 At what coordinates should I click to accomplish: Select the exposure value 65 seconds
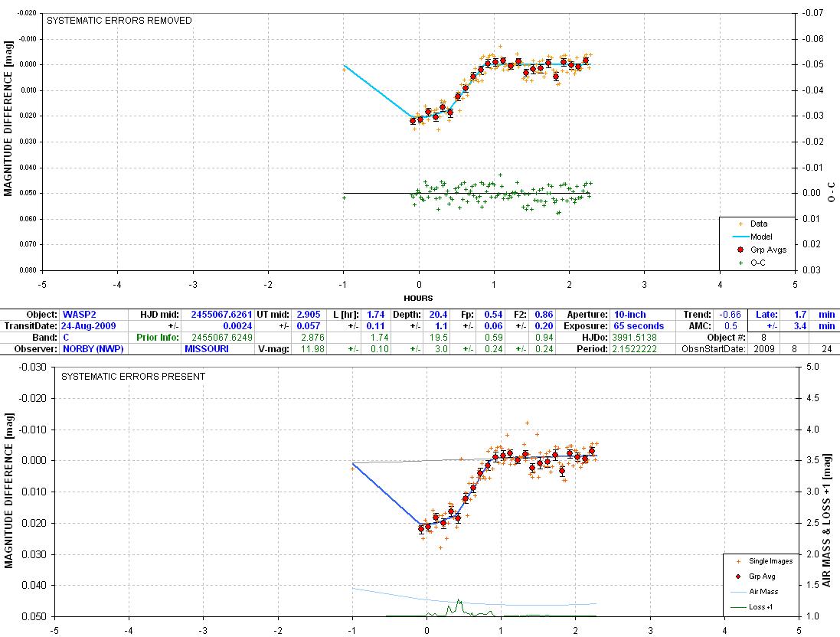tap(639, 325)
